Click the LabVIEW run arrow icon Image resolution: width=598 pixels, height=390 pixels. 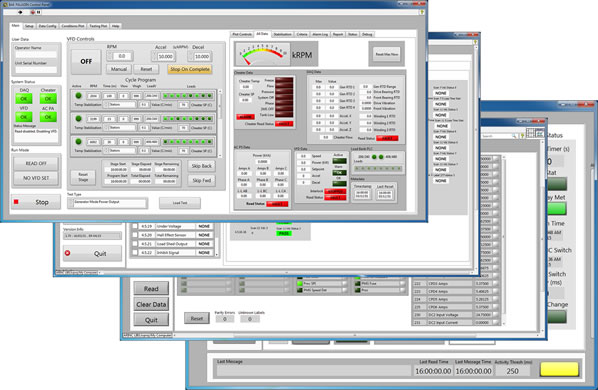pos(20,12)
